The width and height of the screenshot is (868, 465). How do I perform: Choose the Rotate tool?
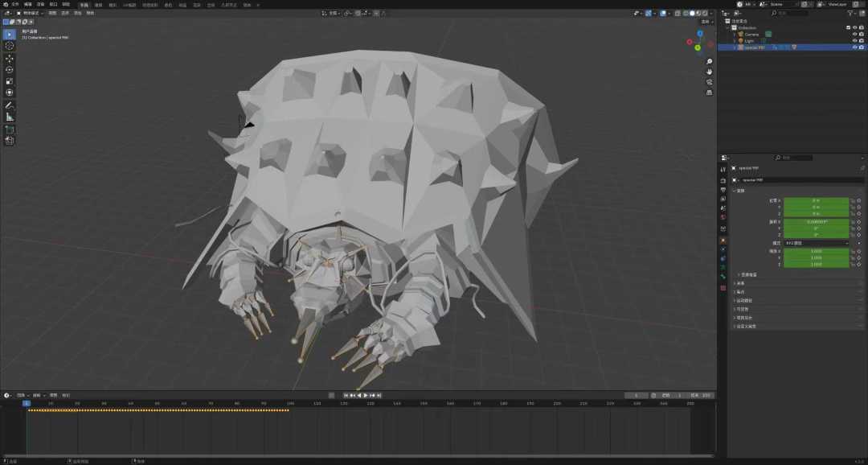click(x=10, y=70)
